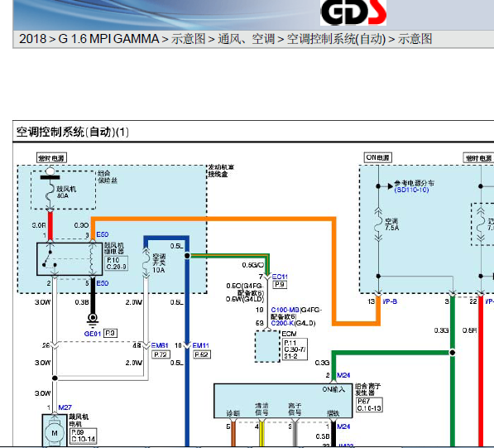This screenshot has height=448, width=494.
Task: Click the left 常时电源 power label box
Action: 51,158
